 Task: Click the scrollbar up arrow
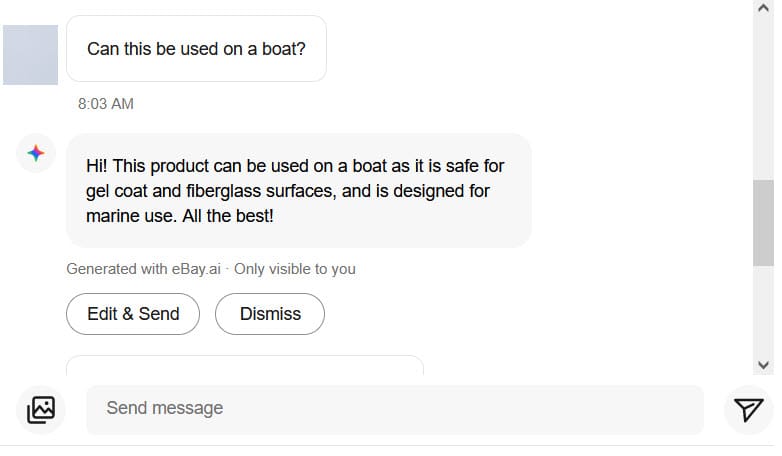coord(764,9)
